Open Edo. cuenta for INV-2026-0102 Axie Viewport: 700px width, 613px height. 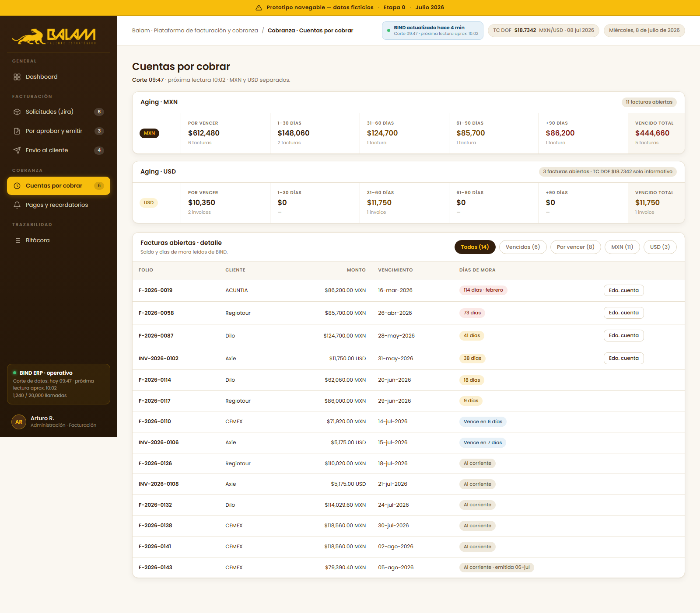(x=624, y=358)
